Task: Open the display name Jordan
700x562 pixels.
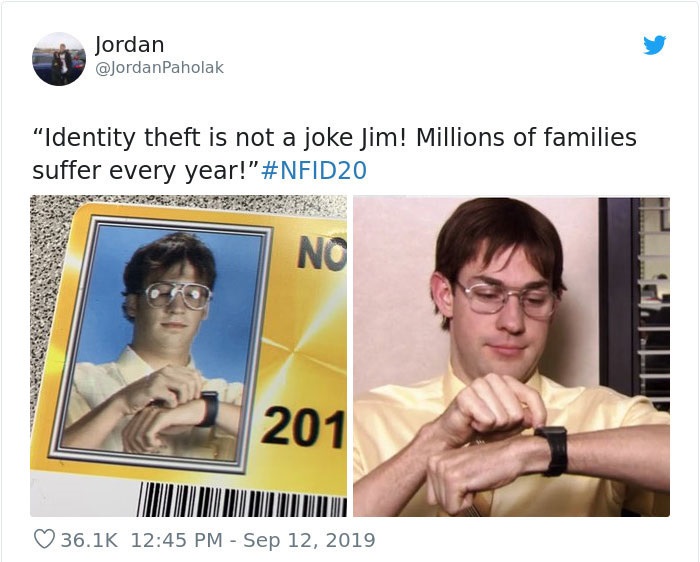Action: click(x=129, y=44)
